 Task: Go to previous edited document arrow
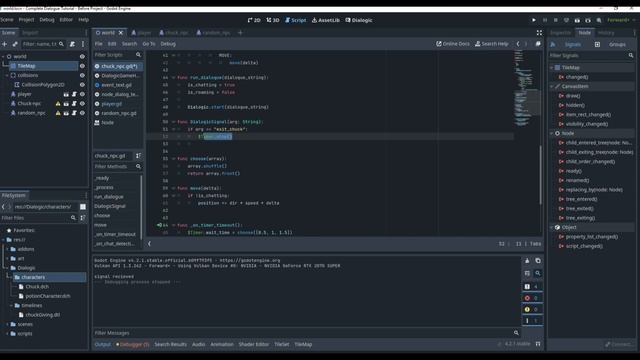(x=518, y=44)
